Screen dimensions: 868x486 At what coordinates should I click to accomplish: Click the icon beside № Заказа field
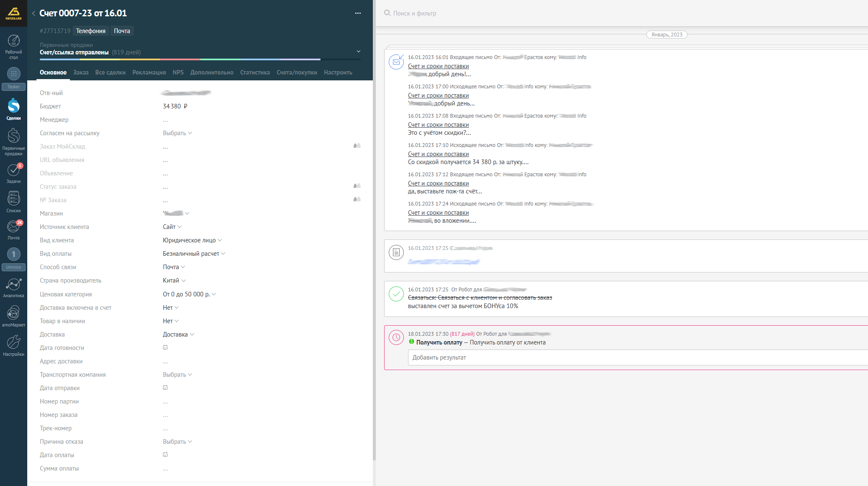[x=357, y=199]
